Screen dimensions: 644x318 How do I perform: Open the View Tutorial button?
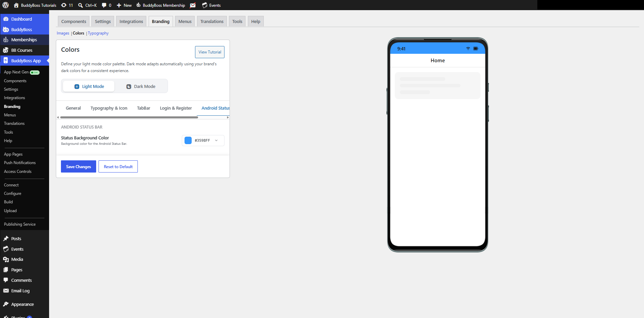click(210, 52)
